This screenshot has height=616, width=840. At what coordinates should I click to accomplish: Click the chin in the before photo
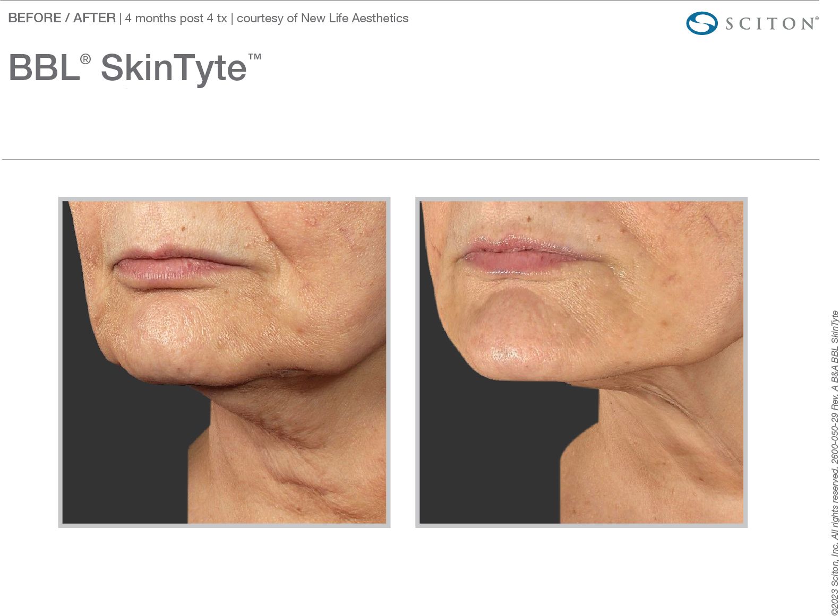coord(159,340)
